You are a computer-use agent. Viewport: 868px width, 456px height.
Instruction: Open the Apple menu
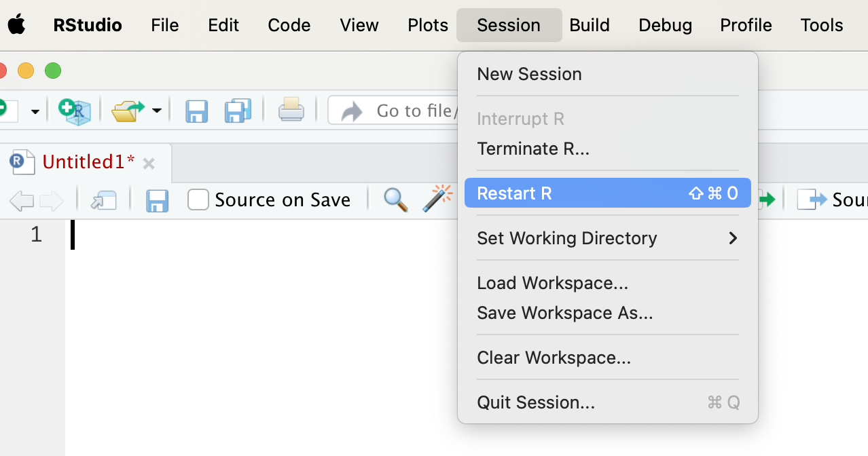click(x=16, y=25)
